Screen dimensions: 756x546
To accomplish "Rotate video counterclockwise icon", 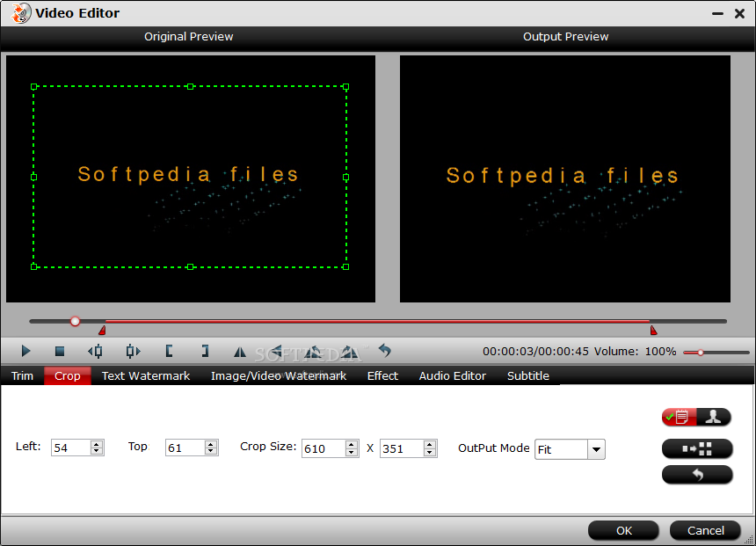I will pos(312,353).
